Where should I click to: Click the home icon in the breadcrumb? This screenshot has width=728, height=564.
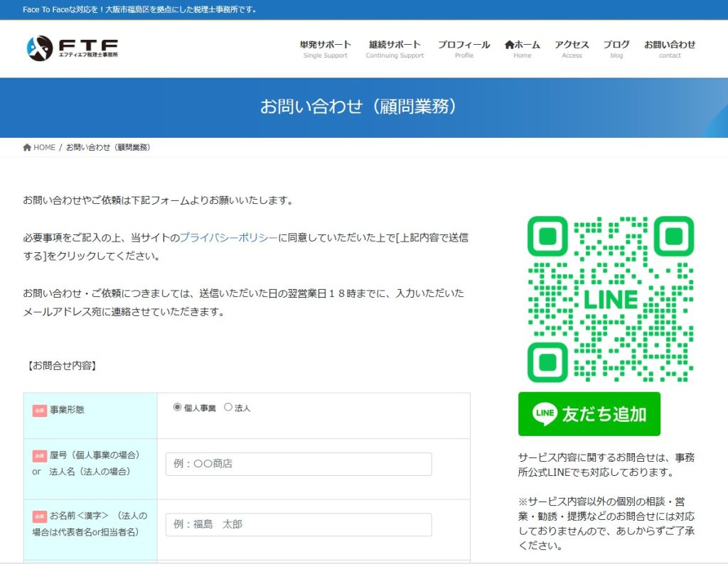point(27,148)
